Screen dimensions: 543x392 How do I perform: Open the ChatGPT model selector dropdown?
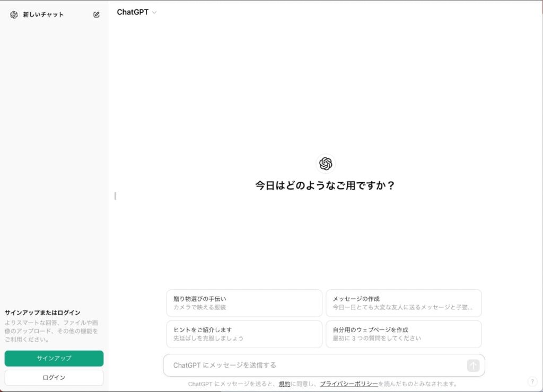pyautogui.click(x=136, y=12)
